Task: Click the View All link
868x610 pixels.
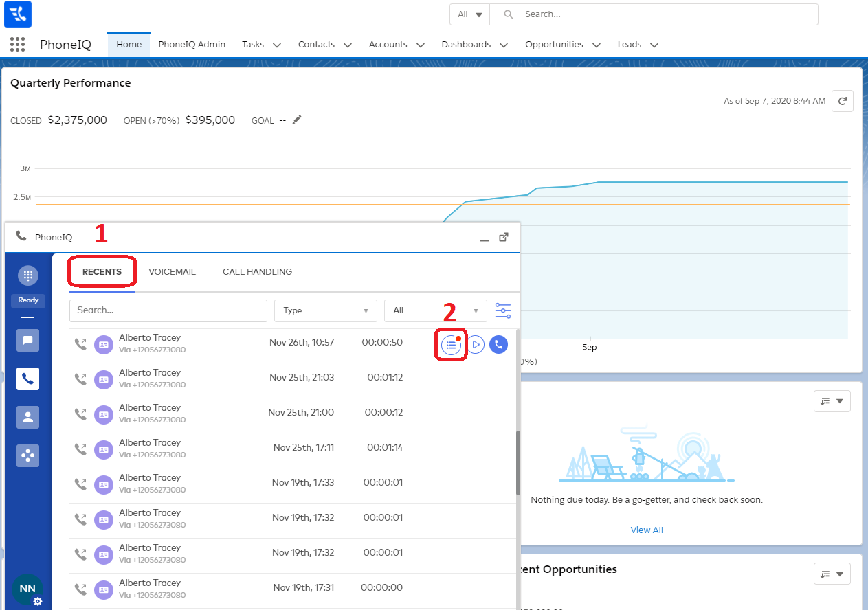Action: [x=647, y=530]
